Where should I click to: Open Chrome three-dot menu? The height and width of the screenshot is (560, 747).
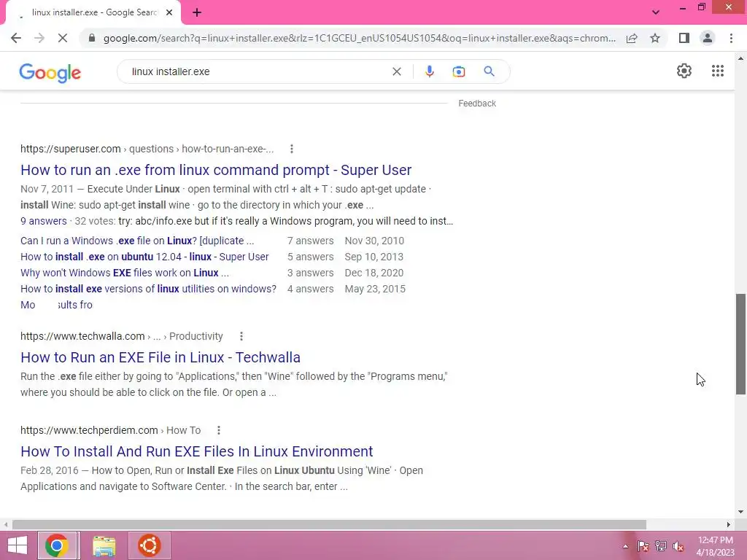[x=731, y=38]
